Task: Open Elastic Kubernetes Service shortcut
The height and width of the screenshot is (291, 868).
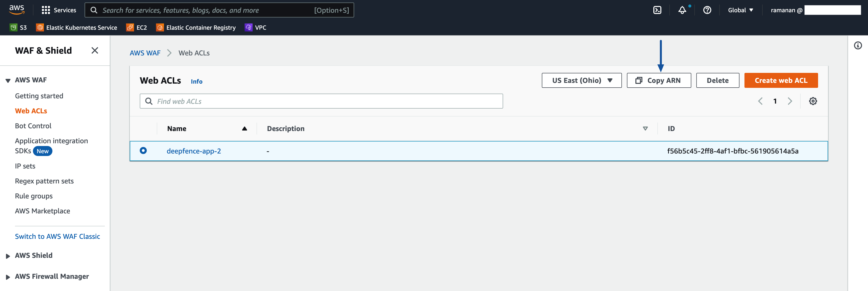Action: (77, 28)
